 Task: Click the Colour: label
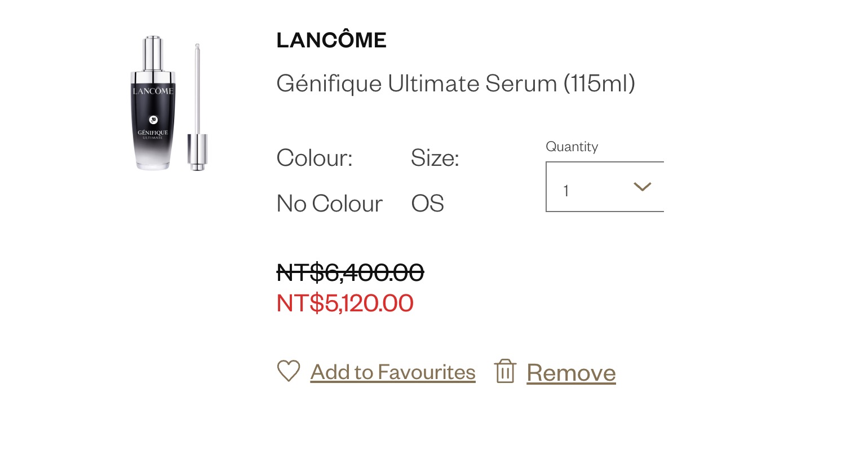point(315,158)
